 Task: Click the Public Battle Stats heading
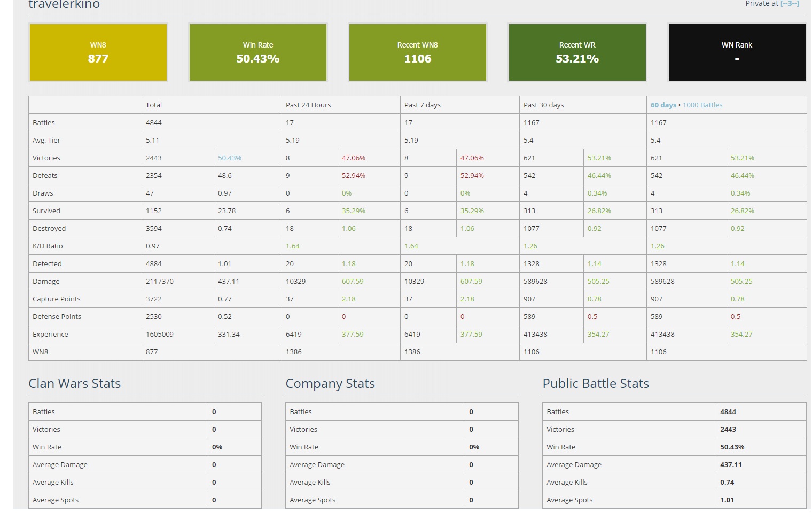click(x=596, y=384)
